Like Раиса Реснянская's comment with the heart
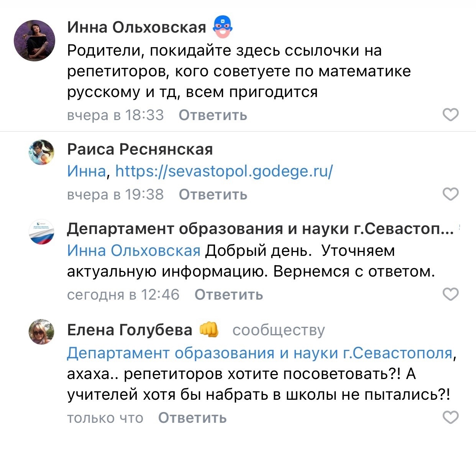The width and height of the screenshot is (476, 450). 450,194
